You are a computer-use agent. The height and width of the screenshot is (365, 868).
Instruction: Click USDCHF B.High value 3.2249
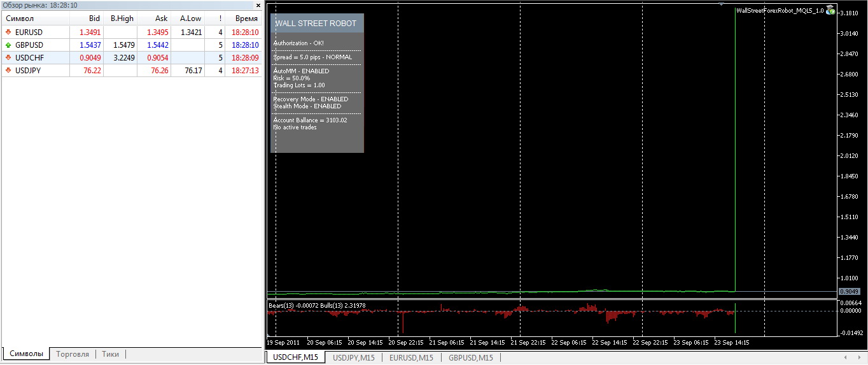(124, 57)
